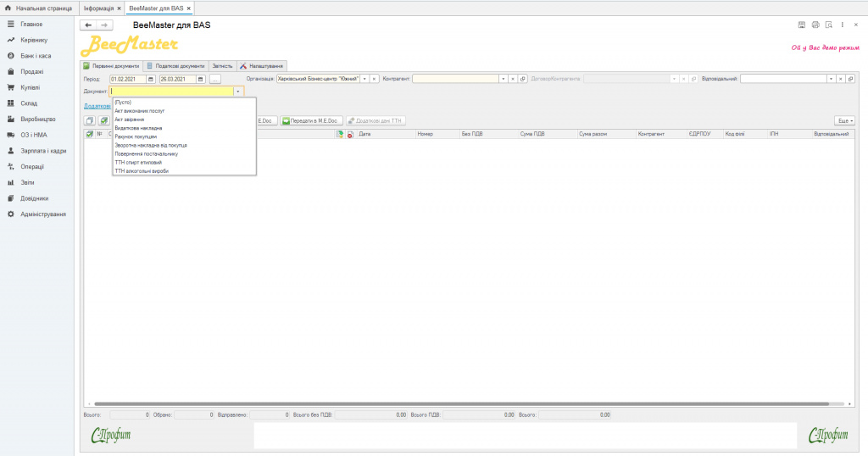Open the Еще dropdown menu
This screenshot has width=868, height=456.
[845, 120]
